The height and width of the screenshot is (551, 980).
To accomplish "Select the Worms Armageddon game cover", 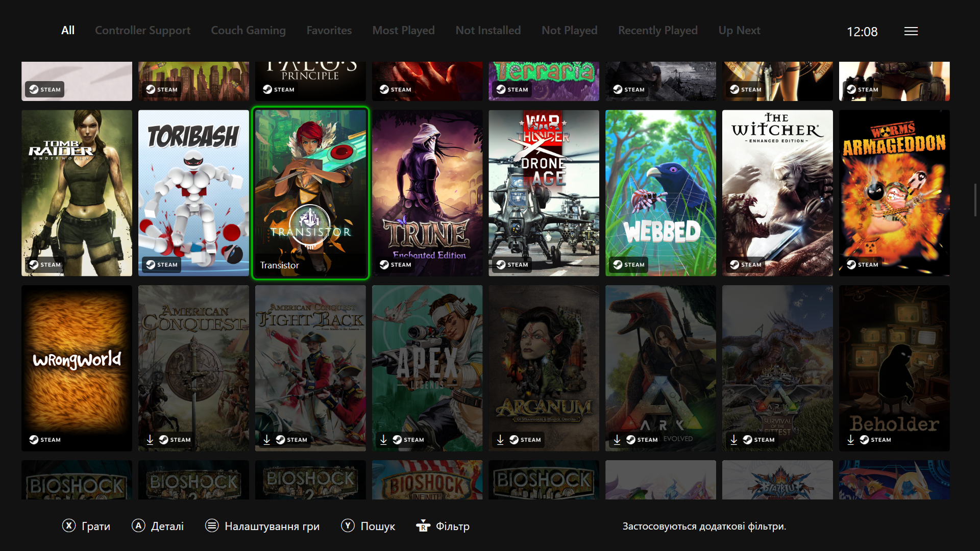I will (x=894, y=193).
